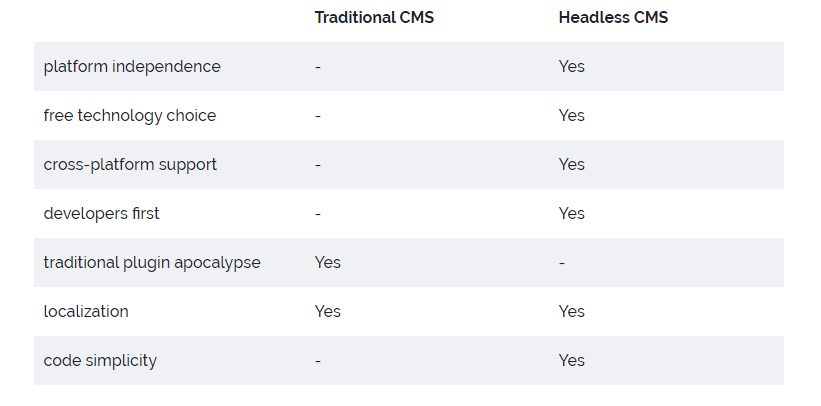Select Traditional CMS dash for code simplicity
The height and width of the screenshot is (406, 821).
pyautogui.click(x=318, y=360)
